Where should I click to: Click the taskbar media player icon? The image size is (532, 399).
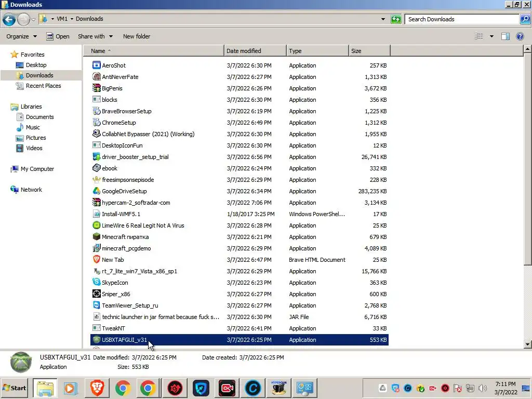pos(71,388)
